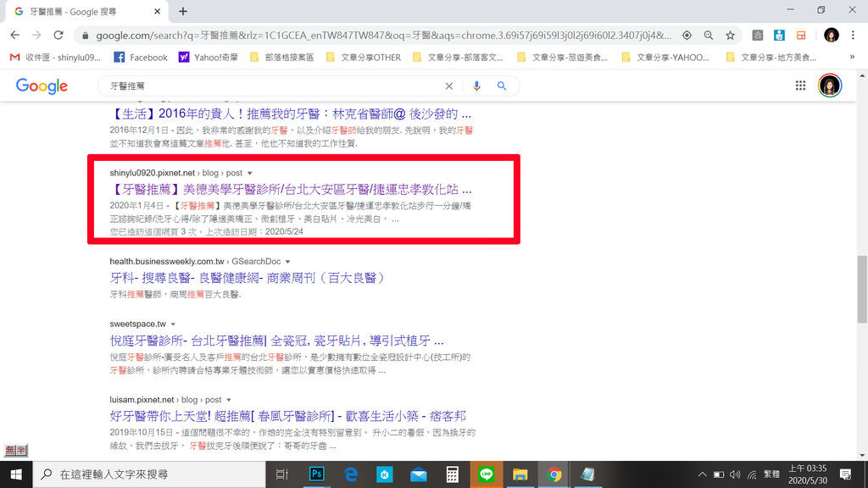The height and width of the screenshot is (488, 868).
Task: Open Microsoft Edge from the taskbar
Action: (350, 474)
